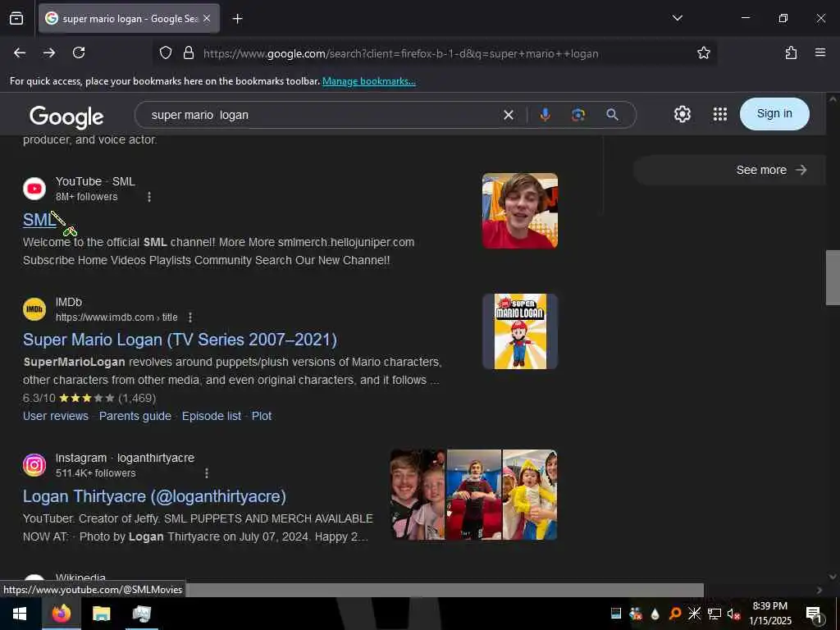Open IMDb User reviews link
The image size is (840, 630).
point(56,416)
